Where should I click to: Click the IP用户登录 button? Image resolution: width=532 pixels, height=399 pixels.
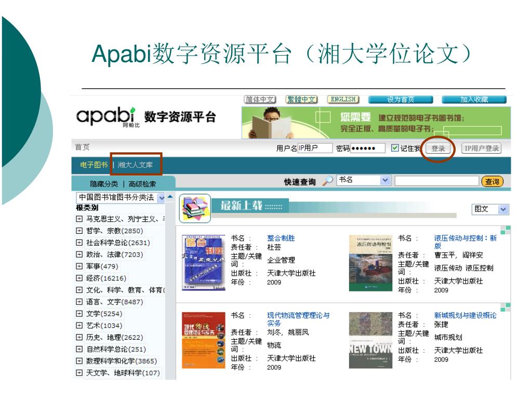pyautogui.click(x=482, y=148)
